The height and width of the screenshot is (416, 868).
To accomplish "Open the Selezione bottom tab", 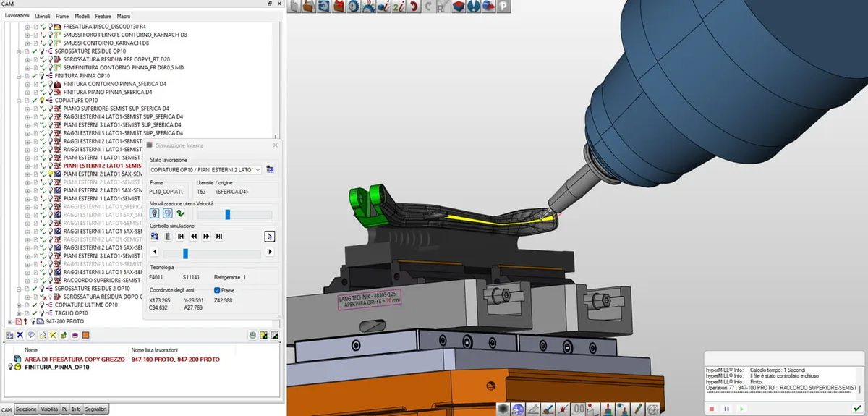I will pyautogui.click(x=27, y=409).
